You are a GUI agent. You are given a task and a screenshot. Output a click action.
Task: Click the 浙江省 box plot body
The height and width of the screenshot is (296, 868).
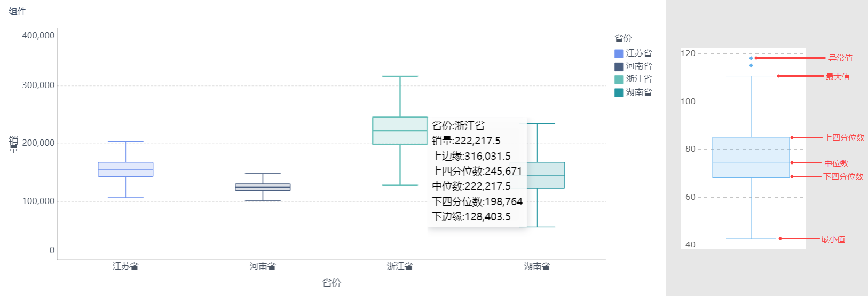(x=400, y=130)
